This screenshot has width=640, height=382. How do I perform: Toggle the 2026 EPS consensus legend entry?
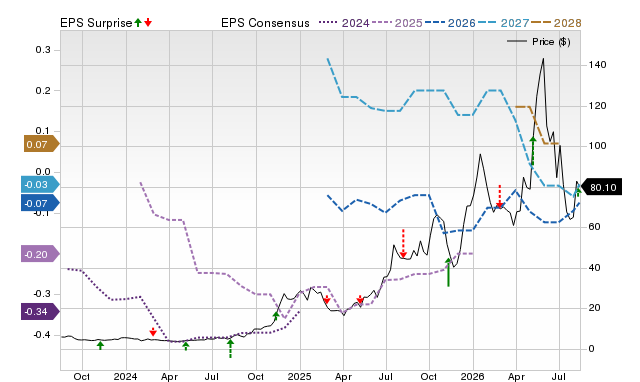coord(450,23)
